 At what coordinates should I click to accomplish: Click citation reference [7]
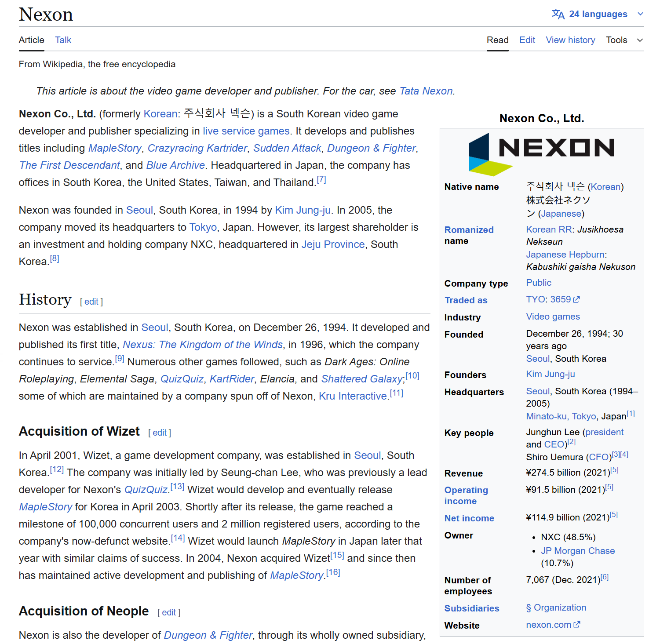click(321, 179)
